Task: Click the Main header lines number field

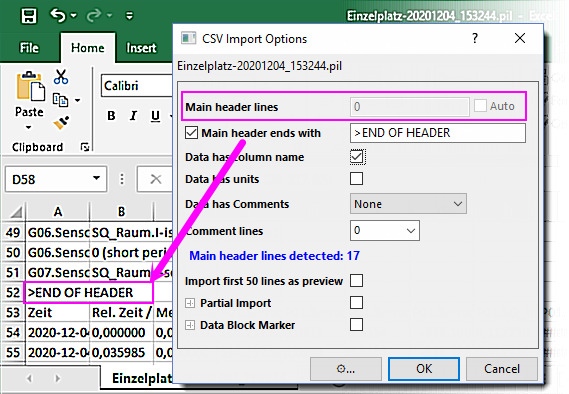Action: (x=410, y=107)
